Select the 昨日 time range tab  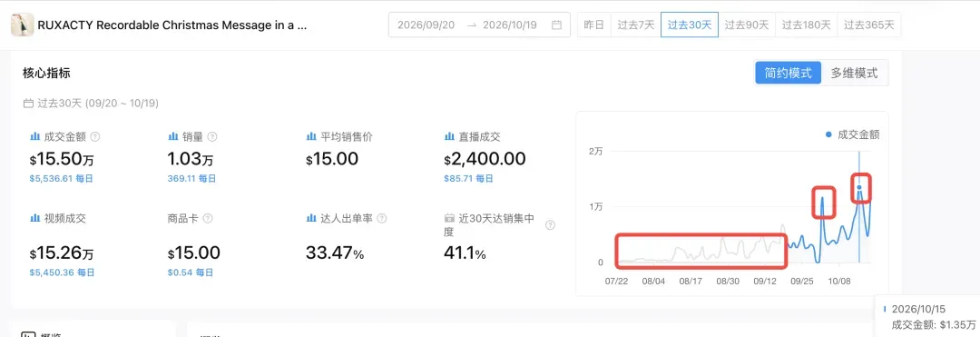pyautogui.click(x=593, y=25)
